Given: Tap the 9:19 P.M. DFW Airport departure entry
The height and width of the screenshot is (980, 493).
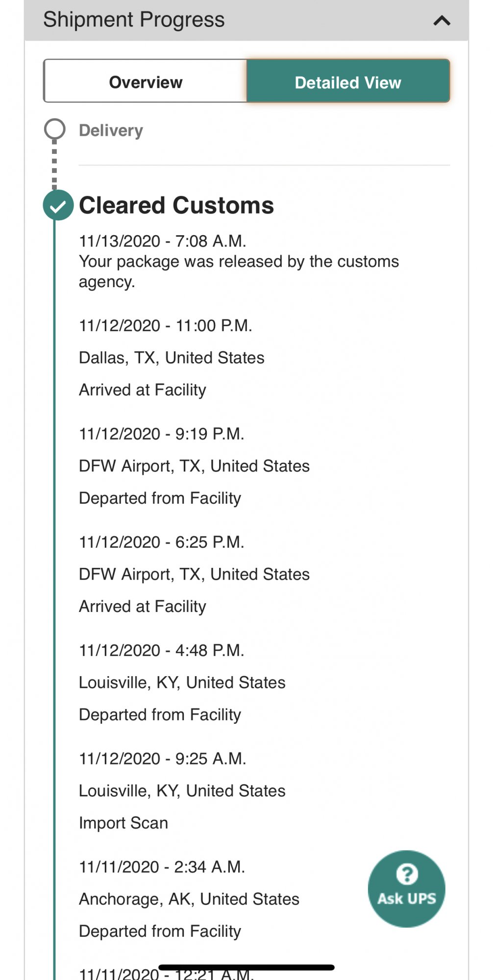Looking at the screenshot, I should point(194,466).
